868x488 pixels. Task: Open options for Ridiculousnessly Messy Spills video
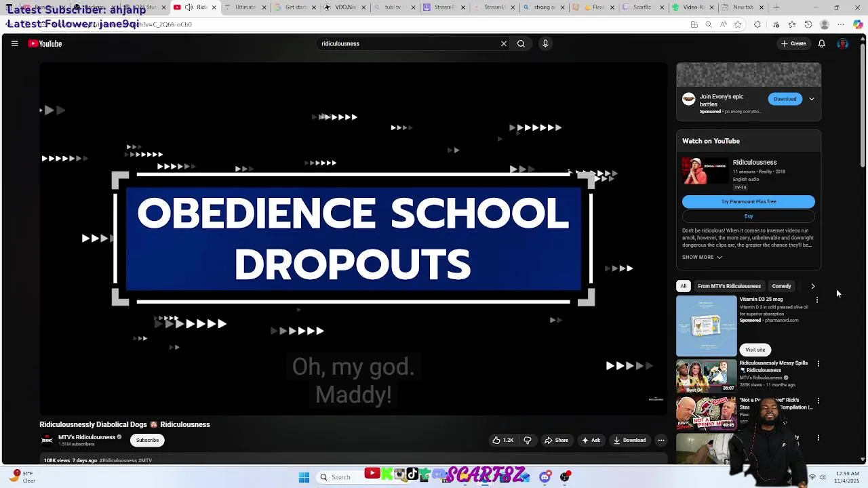pos(818,364)
